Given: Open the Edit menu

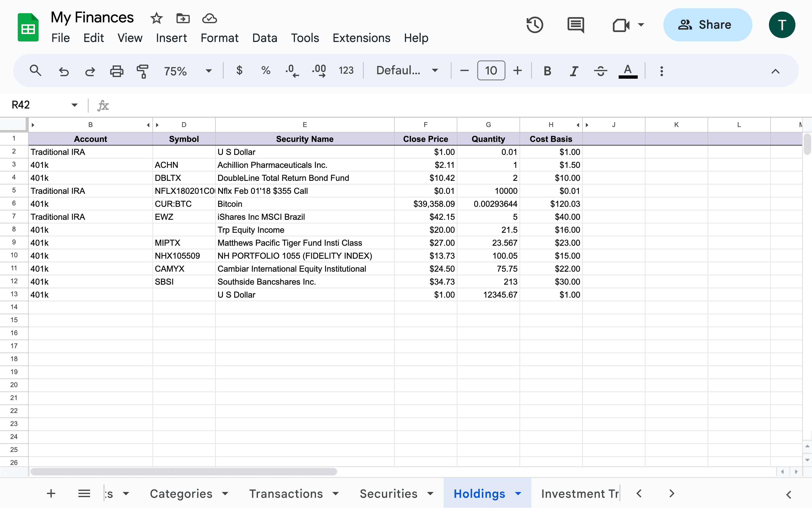Looking at the screenshot, I should (93, 38).
